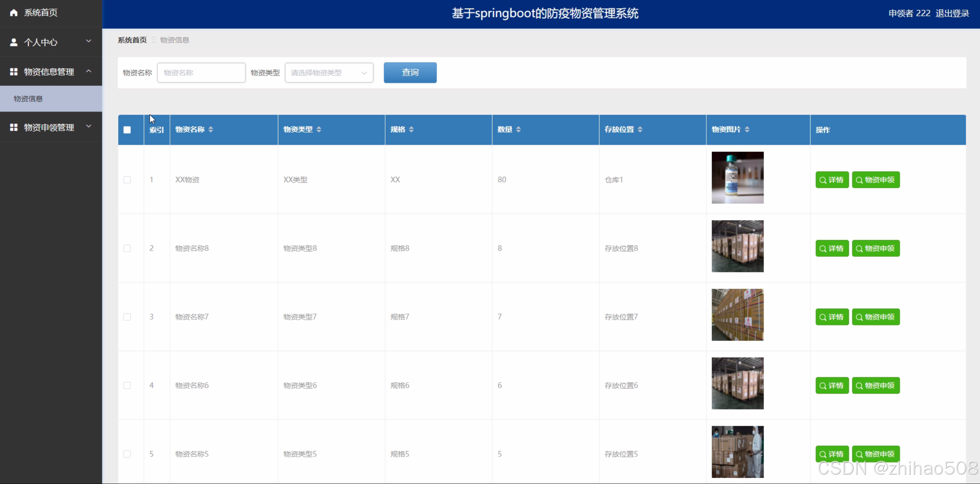Click the 物资名称 search input field
The width and height of the screenshot is (980, 484).
pos(201,72)
